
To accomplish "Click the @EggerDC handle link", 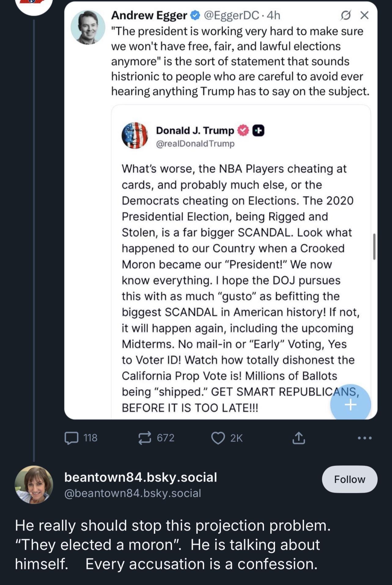I will pyautogui.click(x=231, y=15).
